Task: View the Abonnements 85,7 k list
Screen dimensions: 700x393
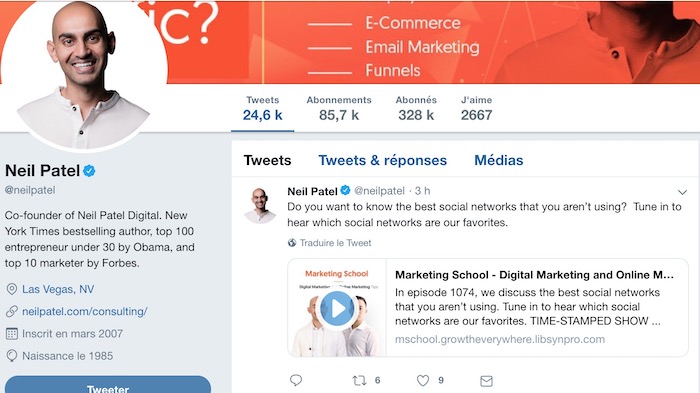Action: click(x=339, y=109)
